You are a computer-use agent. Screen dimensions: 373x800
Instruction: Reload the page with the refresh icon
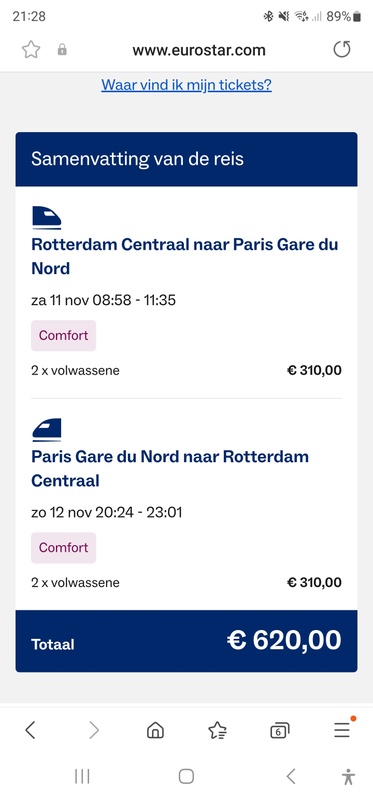(x=342, y=50)
